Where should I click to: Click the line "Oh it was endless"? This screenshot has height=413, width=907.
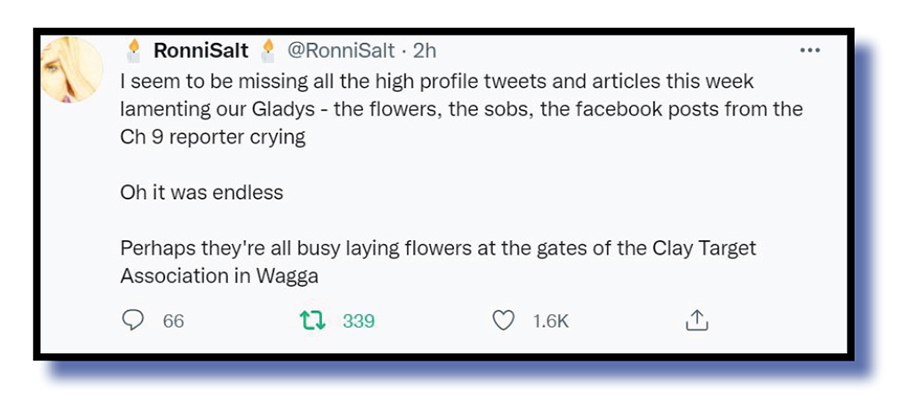click(x=201, y=193)
